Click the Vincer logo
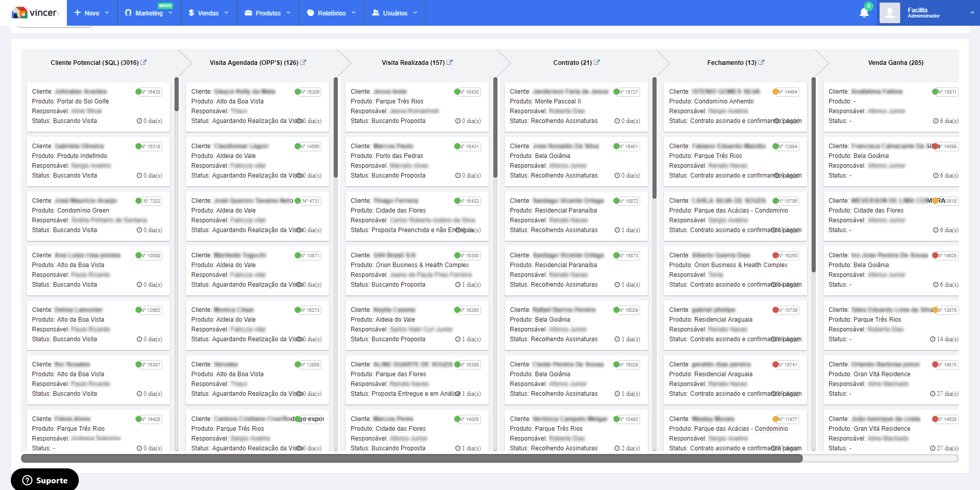 pyautogui.click(x=35, y=12)
